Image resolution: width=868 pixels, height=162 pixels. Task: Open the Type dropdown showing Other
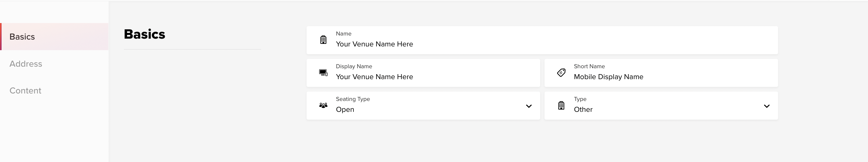661,106
